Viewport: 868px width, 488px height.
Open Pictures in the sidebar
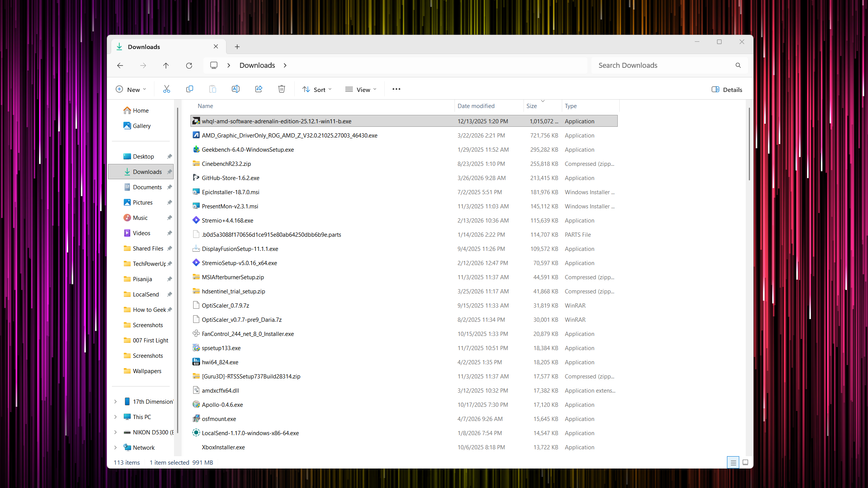tap(141, 202)
